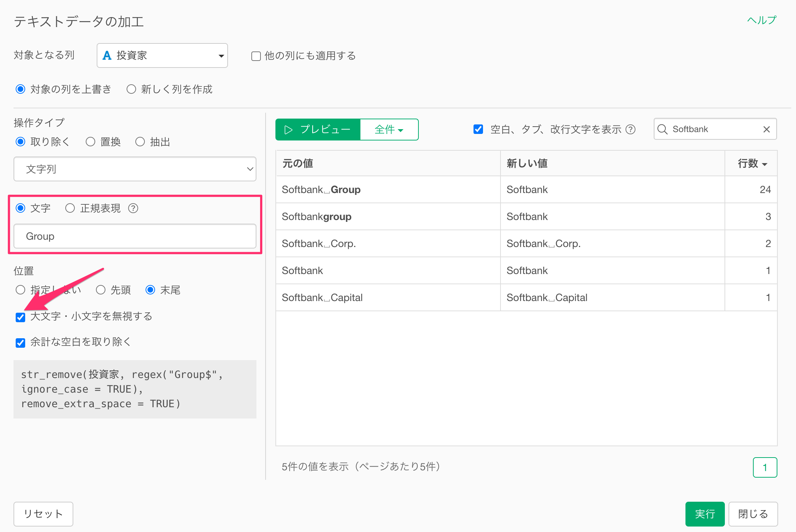Click the help icon beside 空白、タブ、改行文字を表示
Viewport: 796px width, 532px height.
(x=630, y=130)
